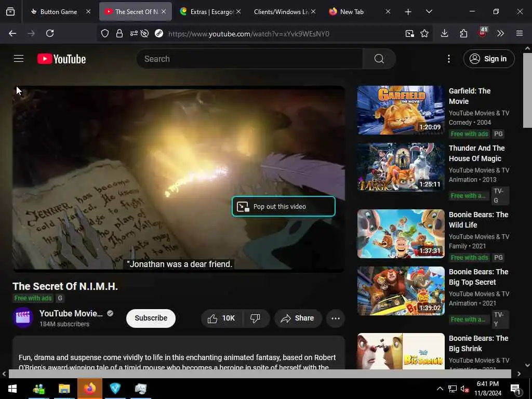Open Garfield: The Movie thumbnail
The height and width of the screenshot is (399, 532).
click(401, 110)
